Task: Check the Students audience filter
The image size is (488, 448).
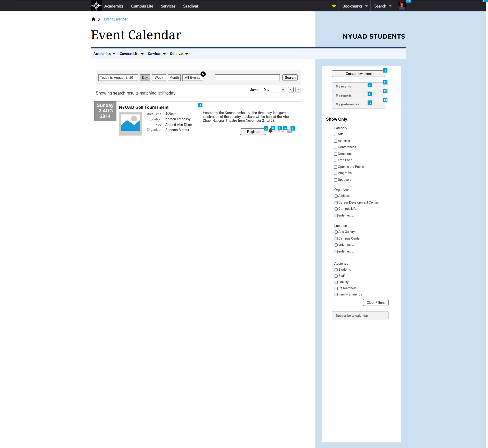Action: pyautogui.click(x=336, y=270)
